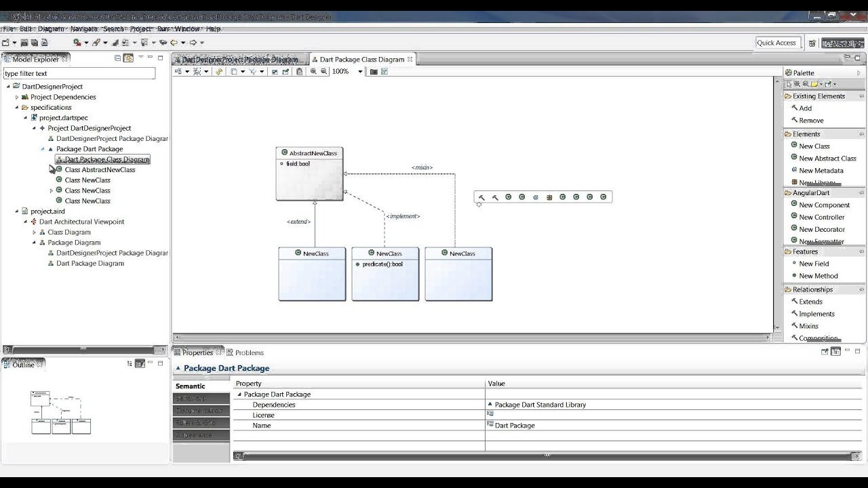Switch to DartDesignerProject Package Diagram tab
Viewport: 868px width, 488px height.
[x=239, y=60]
